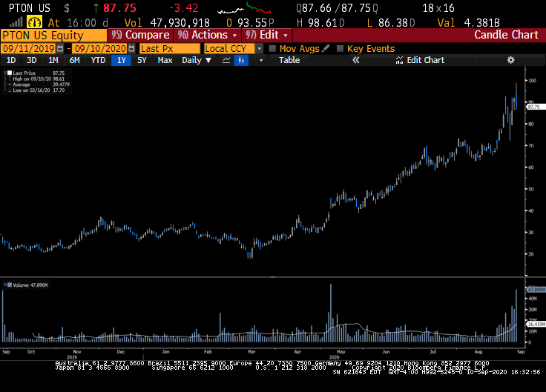Select the 1Y range tab

coord(121,60)
